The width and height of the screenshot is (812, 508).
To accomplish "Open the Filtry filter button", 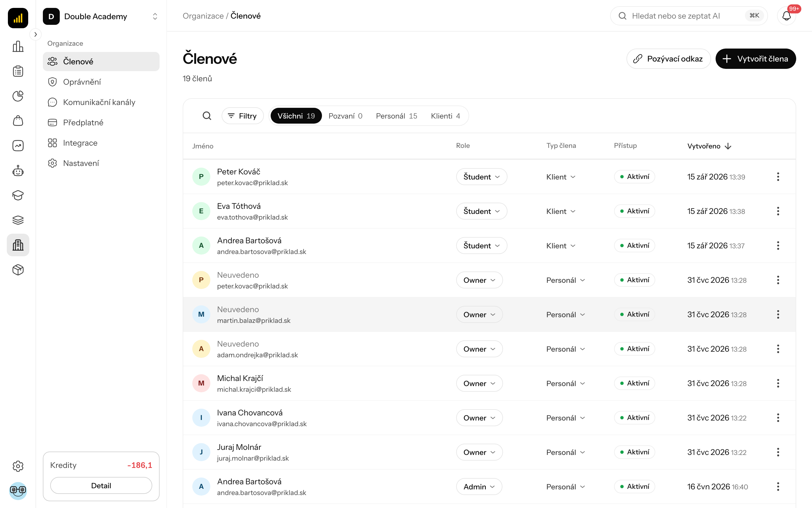I will [242, 116].
